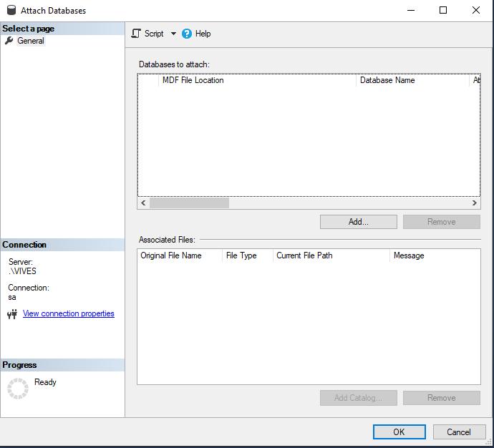Viewport: 494px width, 448px height.
Task: Click the horizontal scrollbar thumb
Action: (x=189, y=203)
